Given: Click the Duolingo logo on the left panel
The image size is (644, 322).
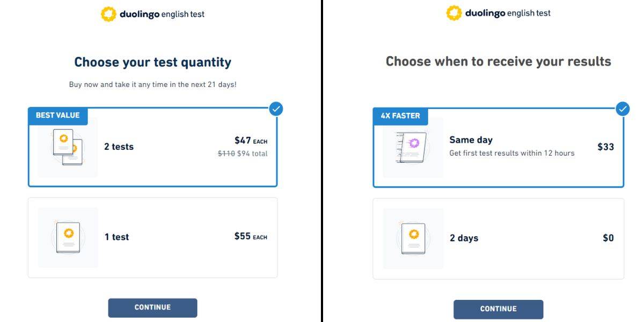Looking at the screenshot, I should (x=109, y=14).
